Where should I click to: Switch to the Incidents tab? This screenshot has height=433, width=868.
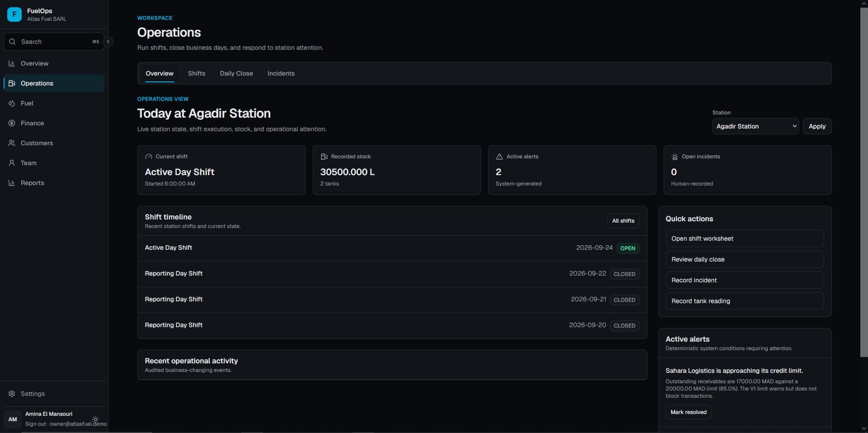(x=281, y=73)
